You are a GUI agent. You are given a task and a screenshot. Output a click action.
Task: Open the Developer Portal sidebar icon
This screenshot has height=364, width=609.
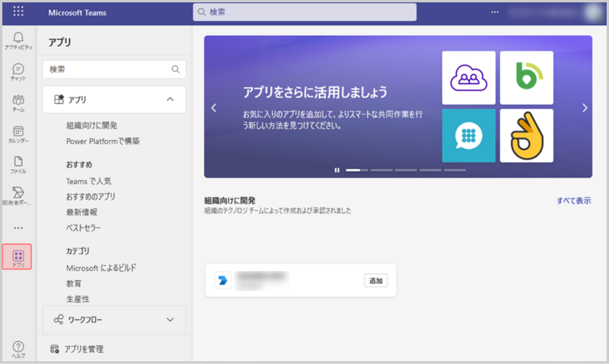[x=18, y=195]
